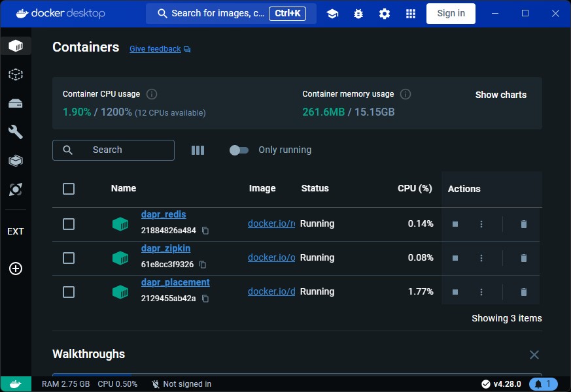Open the dapr_zipkin image link

(x=271, y=257)
